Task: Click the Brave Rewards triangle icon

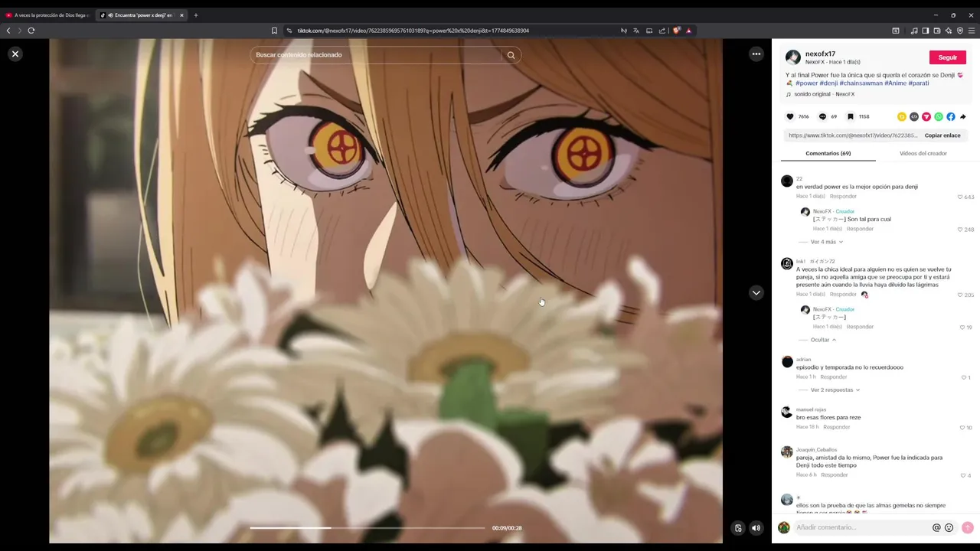Action: 688,31
